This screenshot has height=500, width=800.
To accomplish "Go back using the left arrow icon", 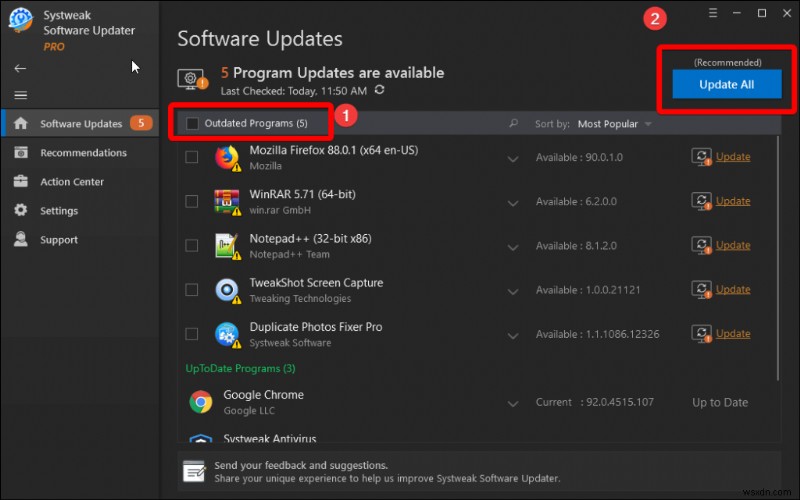I will coord(20,68).
